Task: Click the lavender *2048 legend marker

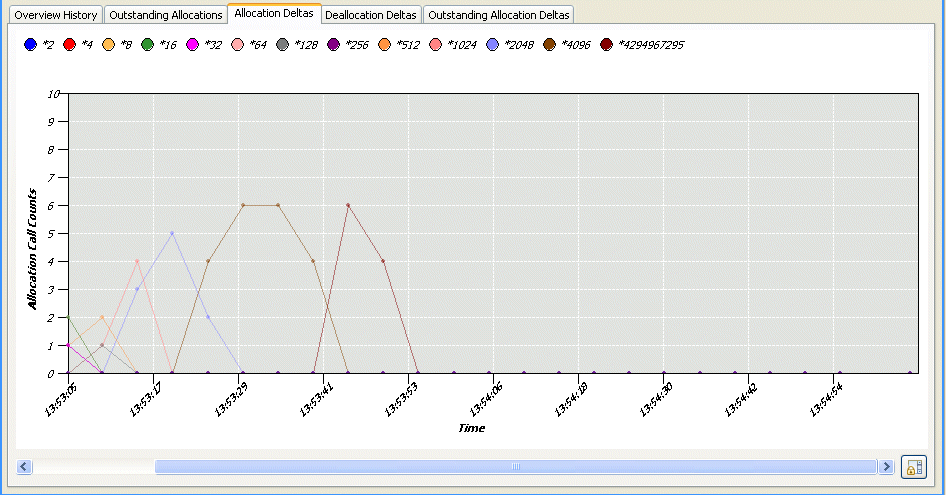Action: tap(492, 45)
